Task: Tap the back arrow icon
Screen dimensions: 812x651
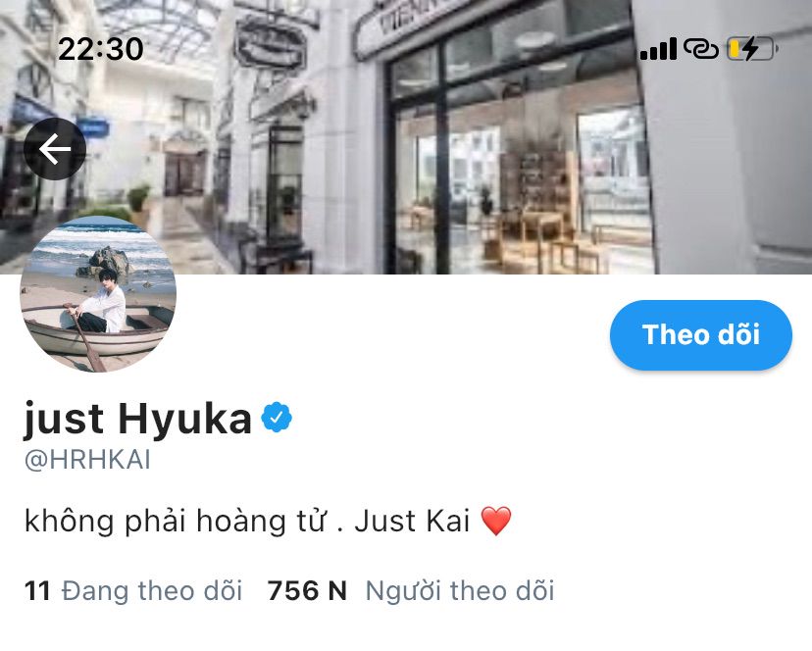Action: (55, 149)
